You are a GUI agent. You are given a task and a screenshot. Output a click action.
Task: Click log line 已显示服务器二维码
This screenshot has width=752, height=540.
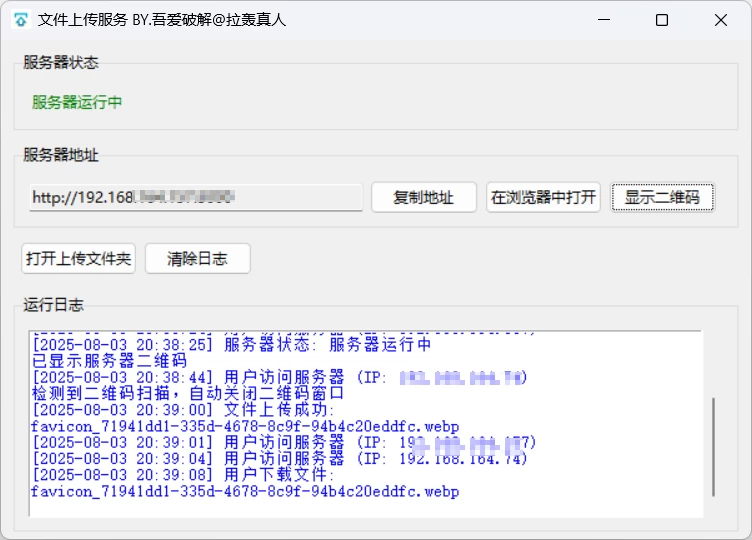pos(109,361)
